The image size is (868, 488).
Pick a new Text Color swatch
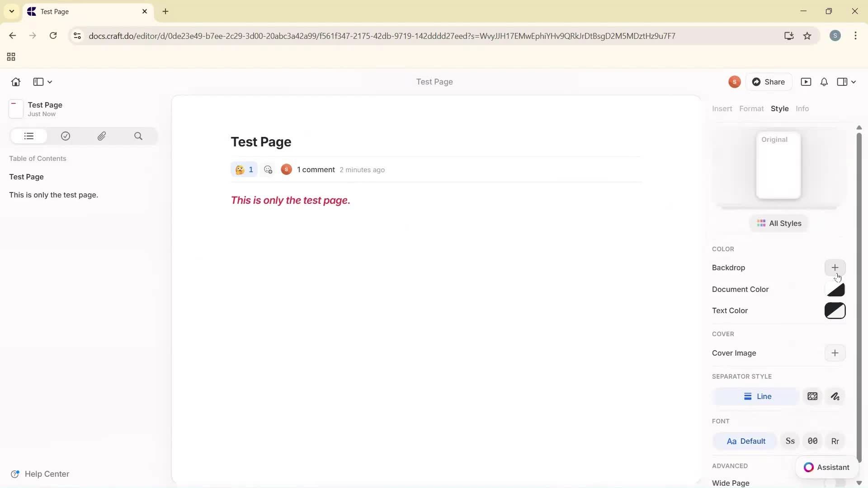835,310
